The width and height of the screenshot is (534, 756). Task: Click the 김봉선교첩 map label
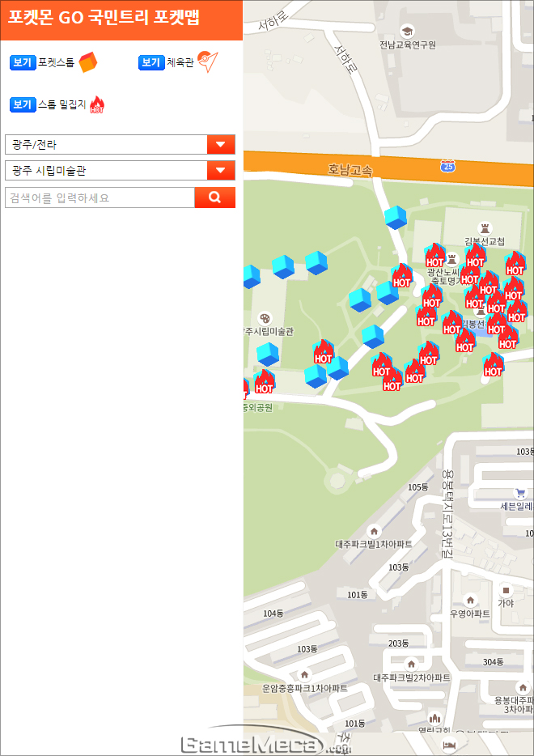click(x=485, y=240)
